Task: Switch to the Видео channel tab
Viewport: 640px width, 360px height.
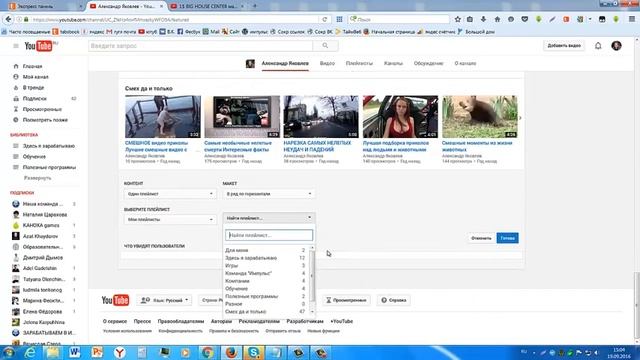Action: (x=327, y=63)
